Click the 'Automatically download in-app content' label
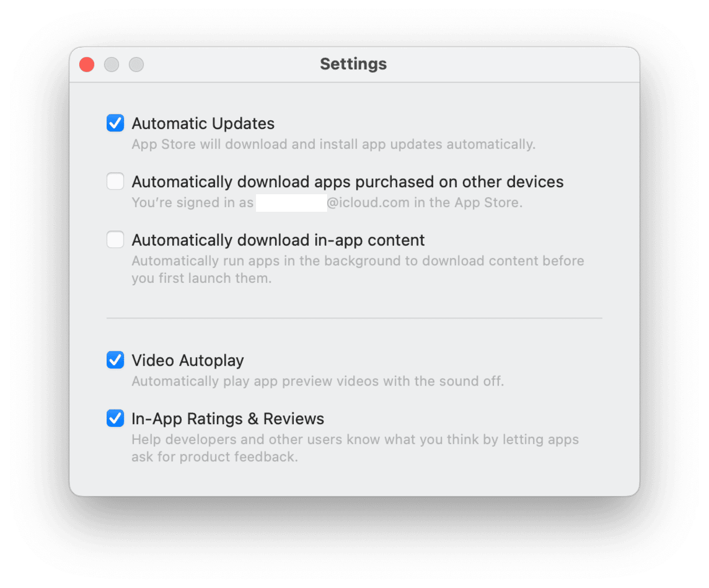The image size is (709, 588). [x=278, y=240]
